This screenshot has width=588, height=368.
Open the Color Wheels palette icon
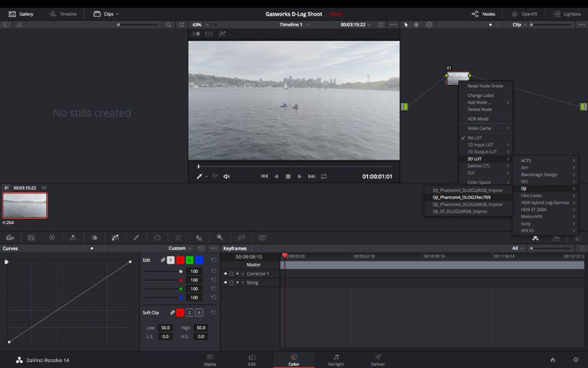[52, 238]
